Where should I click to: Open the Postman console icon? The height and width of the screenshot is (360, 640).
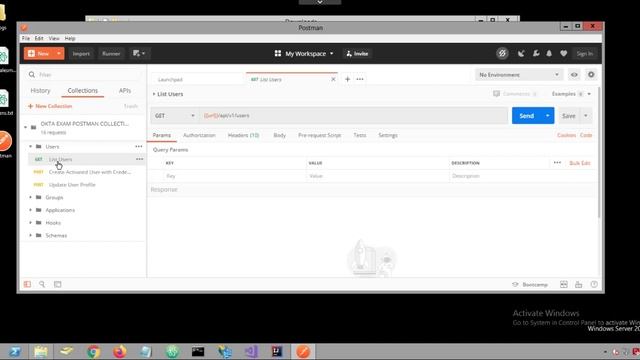(58, 284)
